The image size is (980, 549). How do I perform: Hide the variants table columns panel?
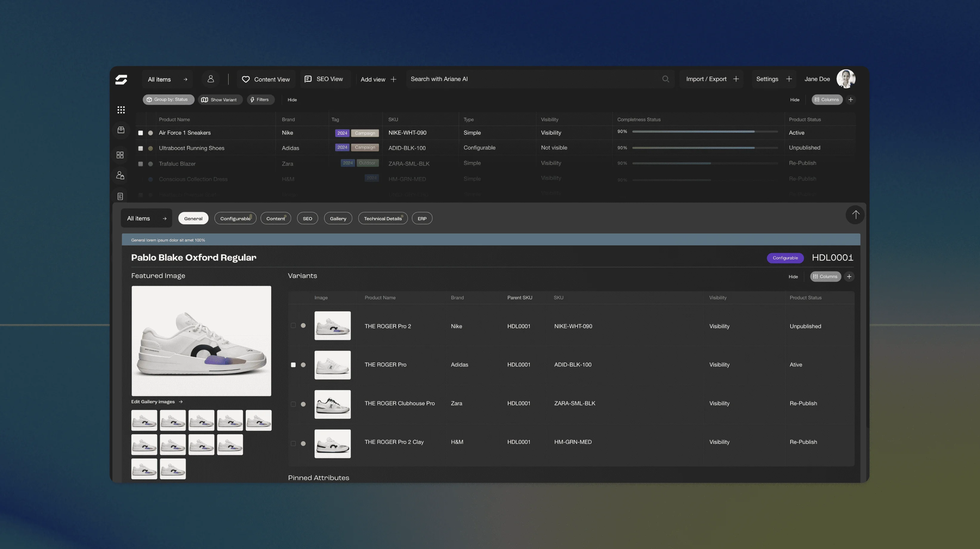tap(793, 277)
